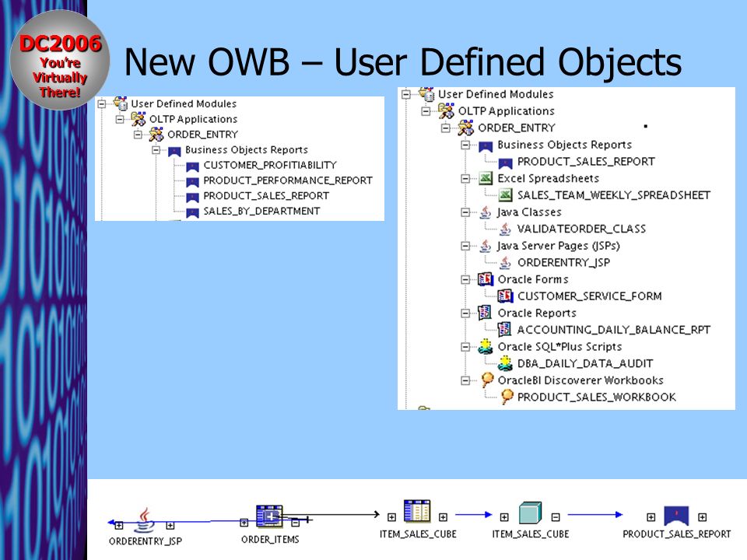
Task: Collapse minus box right of cube icon
Action: point(556,517)
